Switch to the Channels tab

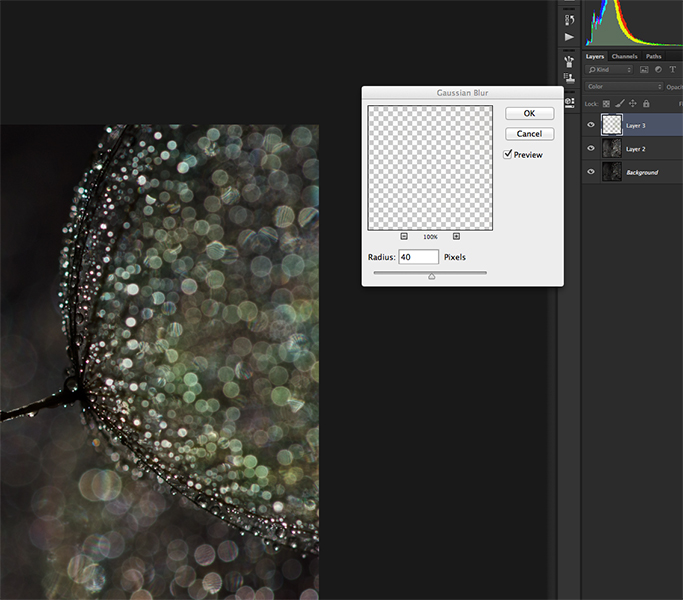pos(624,56)
